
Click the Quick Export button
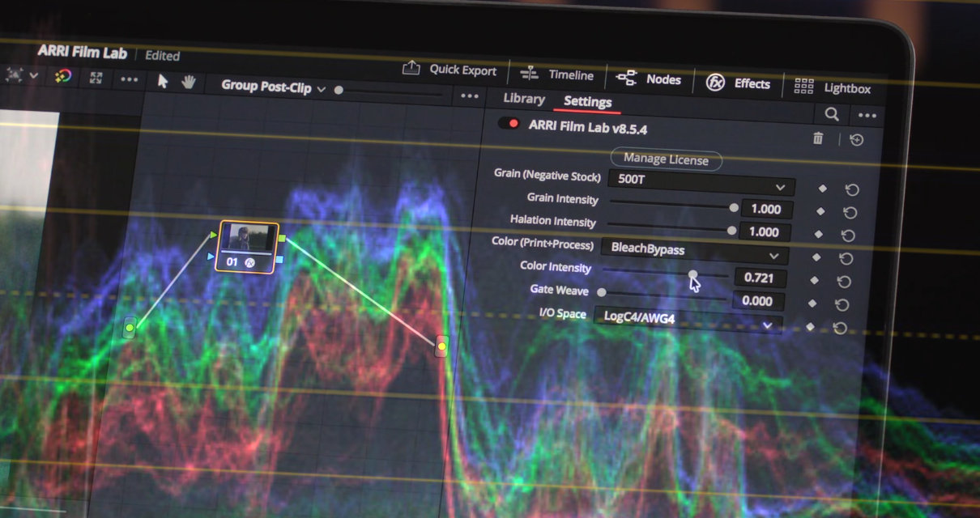tap(450, 70)
